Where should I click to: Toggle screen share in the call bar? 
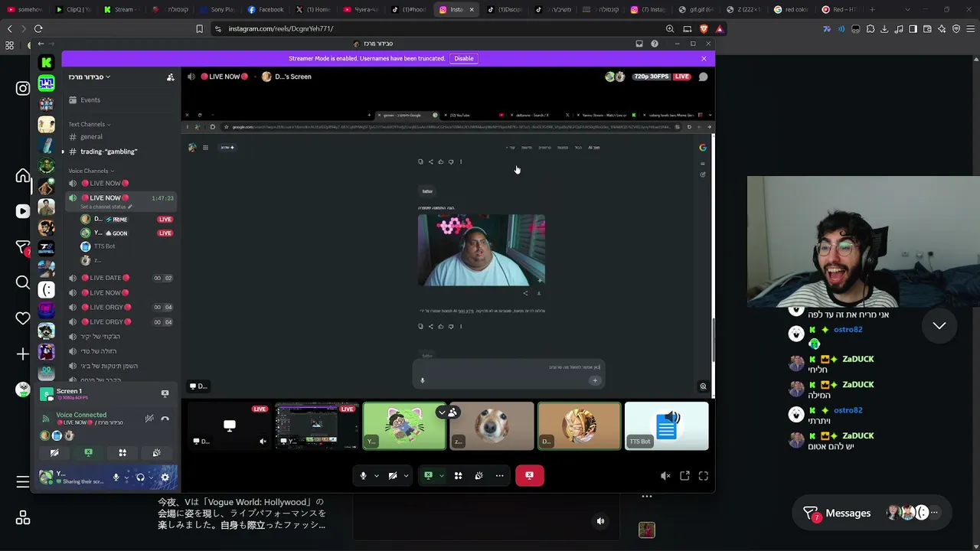[x=428, y=476]
